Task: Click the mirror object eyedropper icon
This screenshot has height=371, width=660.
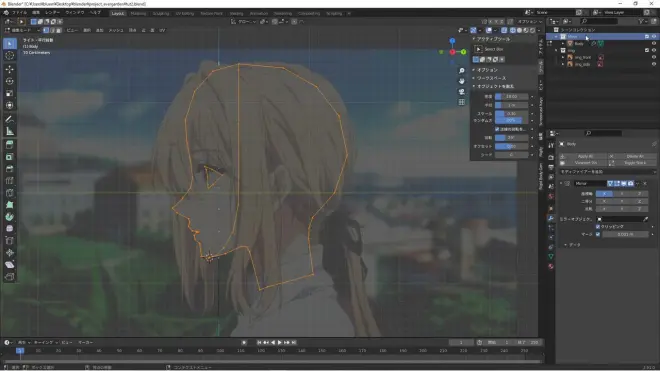Action: point(646,219)
